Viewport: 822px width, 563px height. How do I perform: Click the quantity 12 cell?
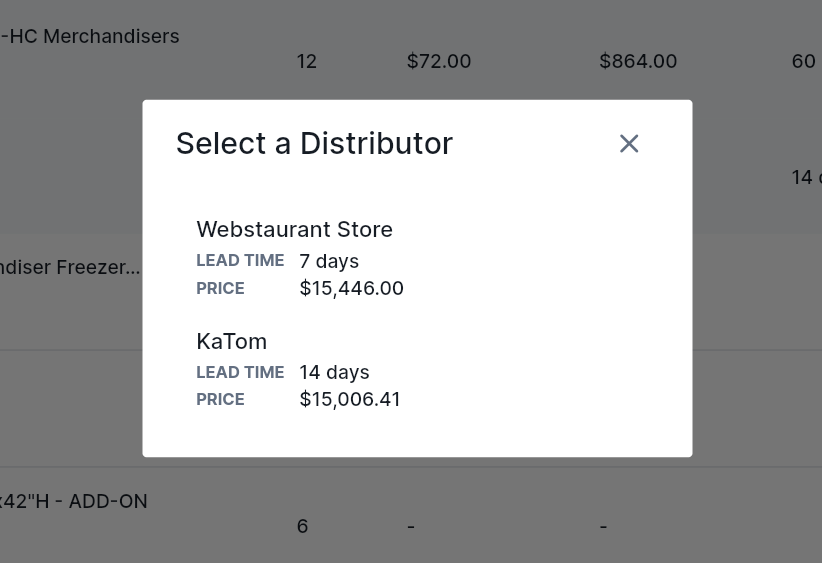pyautogui.click(x=306, y=61)
